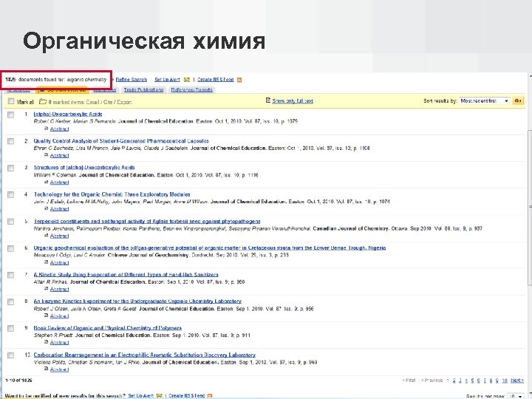
Task: Open the Organic geochemical evaluation article title
Action: pyautogui.click(x=210, y=248)
